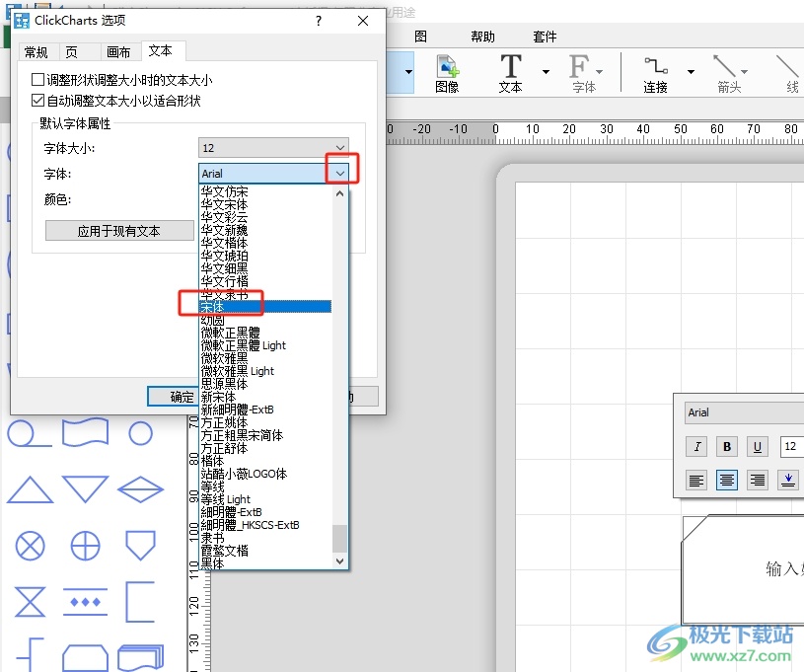Pick the circle-with-X shape

[x=31, y=545]
